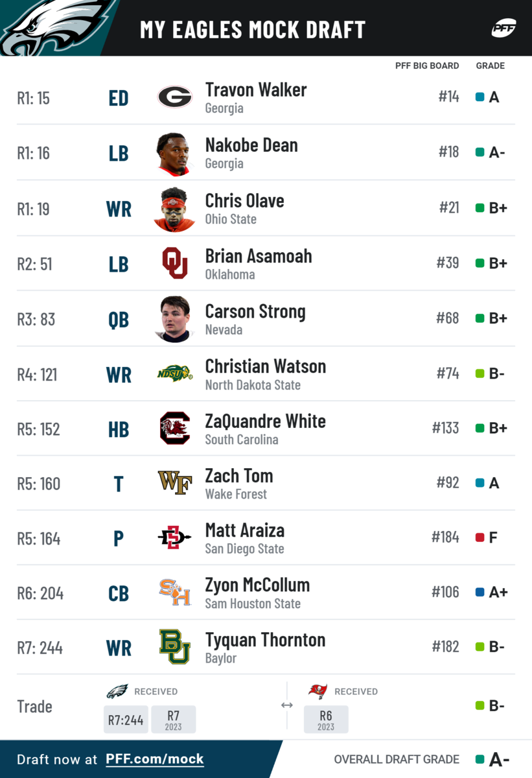
Task: Click the NDSU Bison logo
Action: coord(174,373)
